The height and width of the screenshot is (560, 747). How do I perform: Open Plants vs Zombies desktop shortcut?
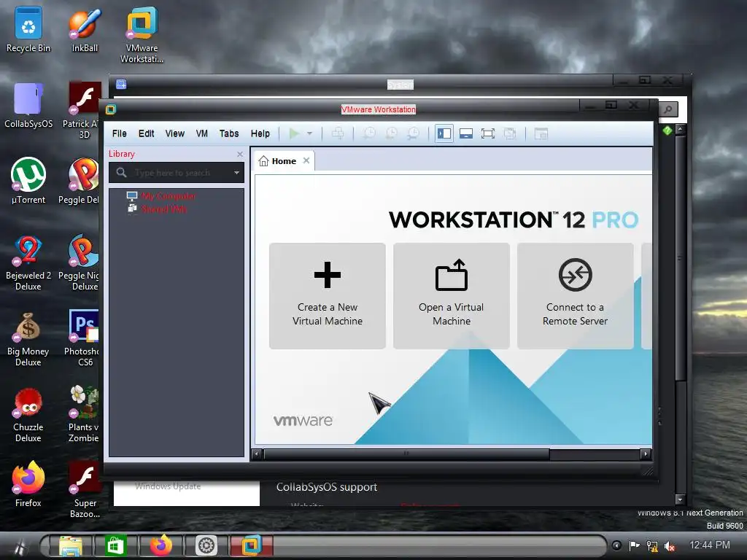84,415
